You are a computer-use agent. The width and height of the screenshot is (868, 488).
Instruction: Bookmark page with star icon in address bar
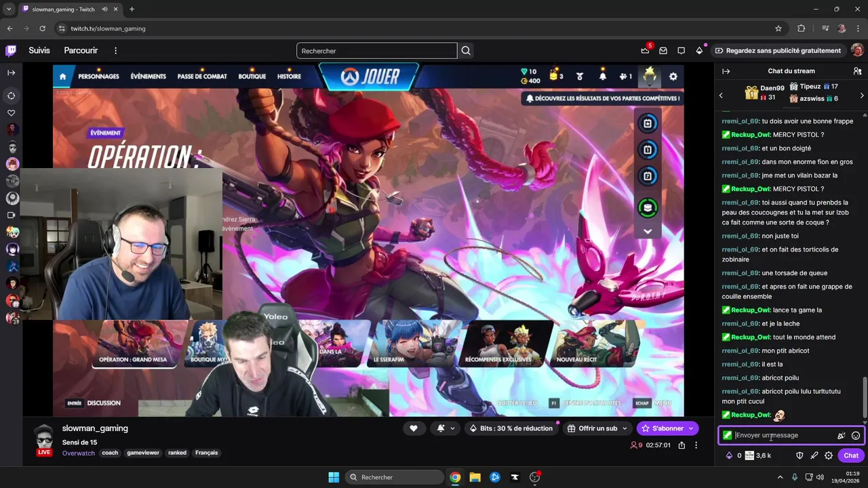tap(778, 28)
